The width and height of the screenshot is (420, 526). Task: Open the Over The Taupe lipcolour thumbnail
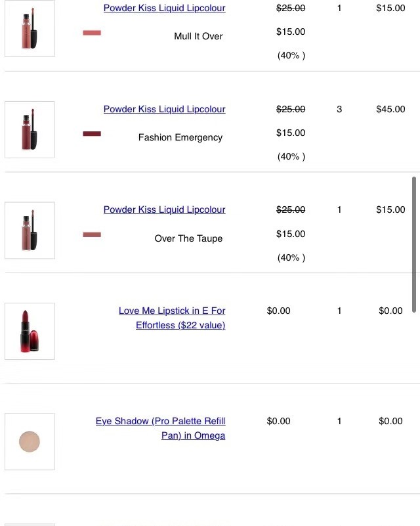click(30, 230)
